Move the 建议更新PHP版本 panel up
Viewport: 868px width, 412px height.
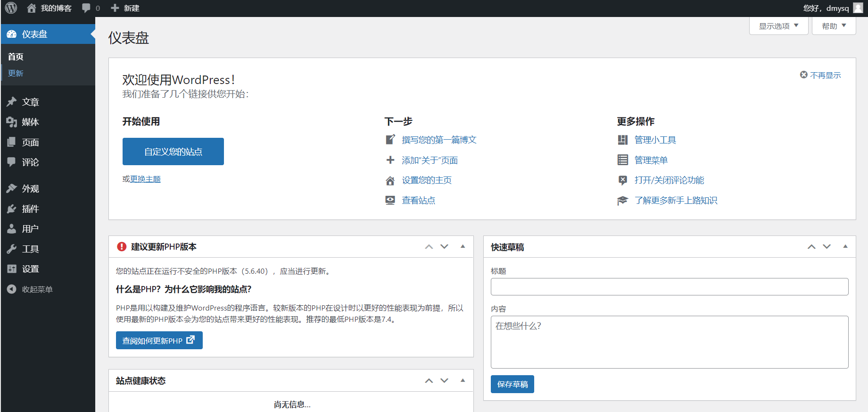click(x=429, y=247)
